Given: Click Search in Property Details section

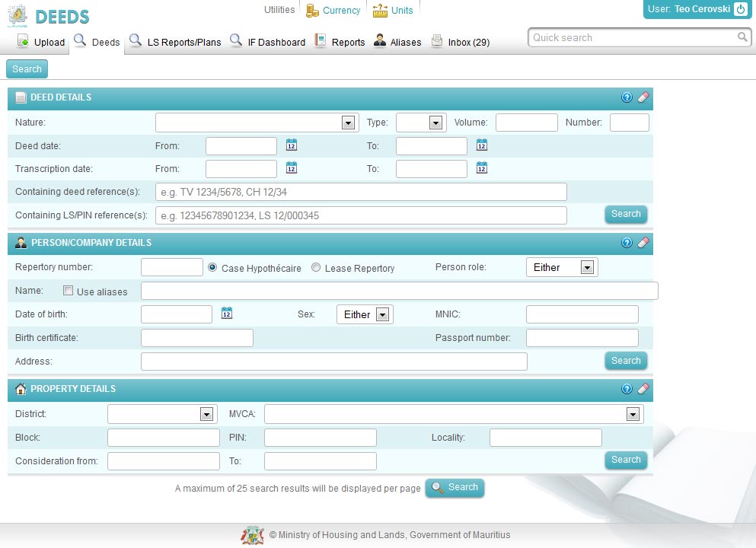Looking at the screenshot, I should pos(626,460).
